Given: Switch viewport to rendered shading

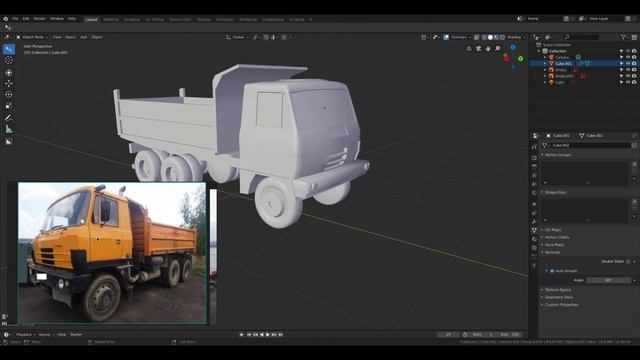Looking at the screenshot, I should tap(502, 37).
